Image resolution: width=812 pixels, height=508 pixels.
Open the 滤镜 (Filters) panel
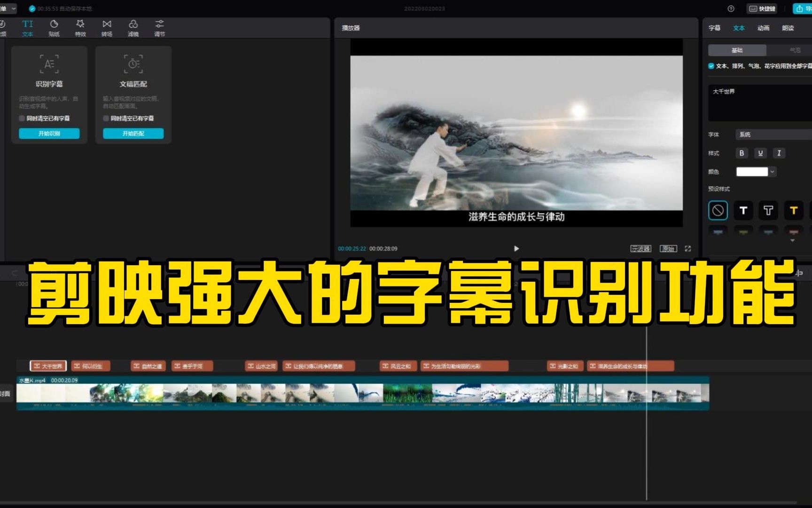134,27
